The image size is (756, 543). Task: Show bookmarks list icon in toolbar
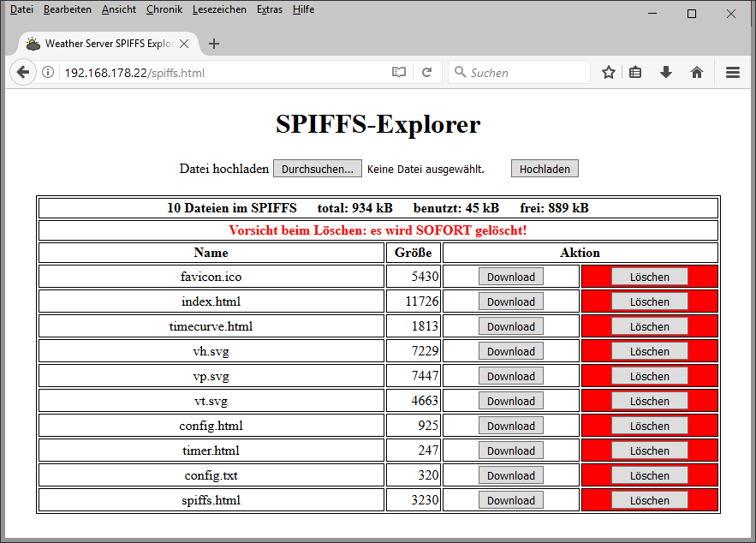click(635, 73)
